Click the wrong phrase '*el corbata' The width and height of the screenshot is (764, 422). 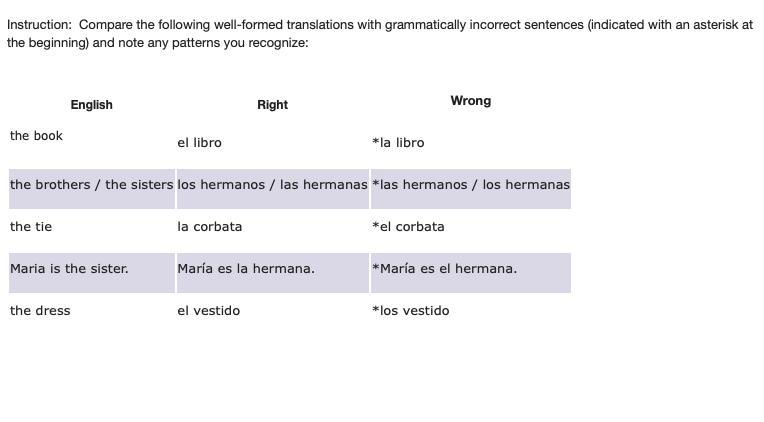[x=408, y=227]
